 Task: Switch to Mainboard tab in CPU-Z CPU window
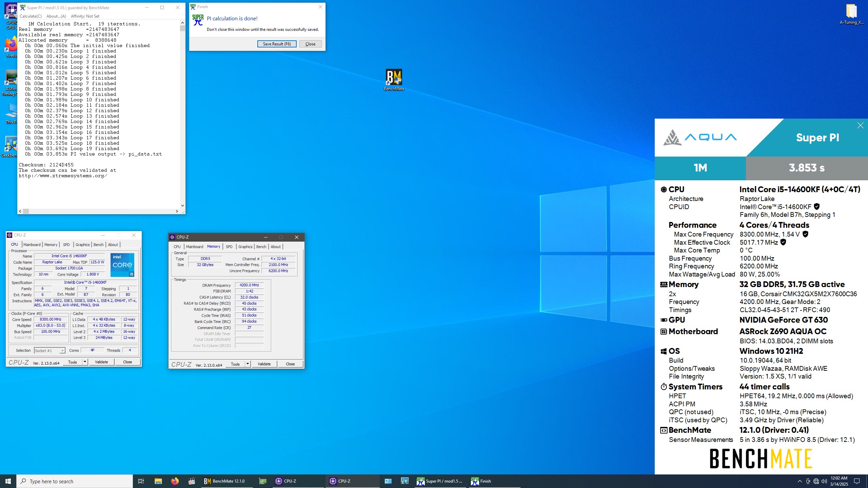pyautogui.click(x=32, y=245)
